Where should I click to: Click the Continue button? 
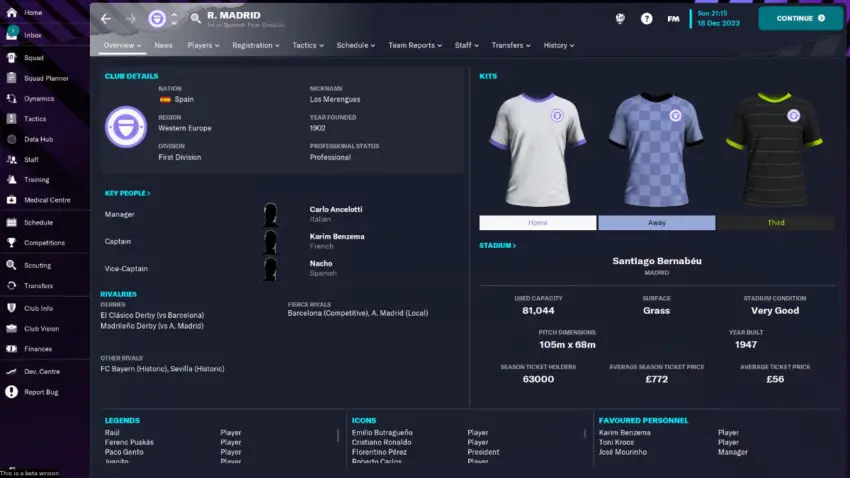point(800,18)
